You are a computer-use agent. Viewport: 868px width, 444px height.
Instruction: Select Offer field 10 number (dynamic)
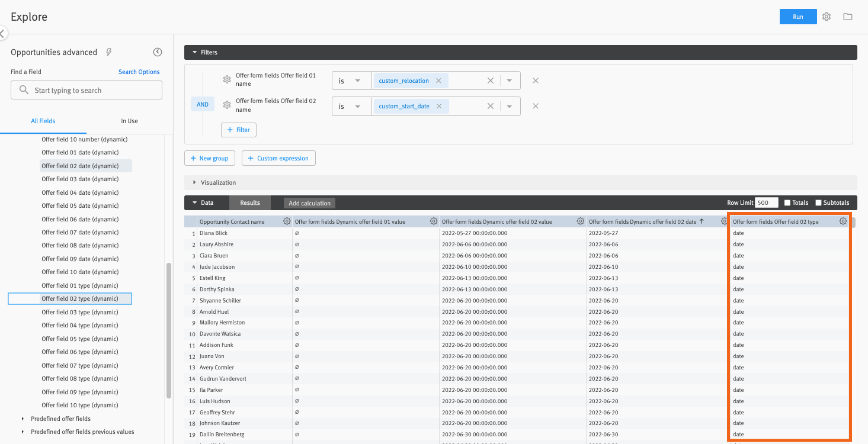point(85,139)
